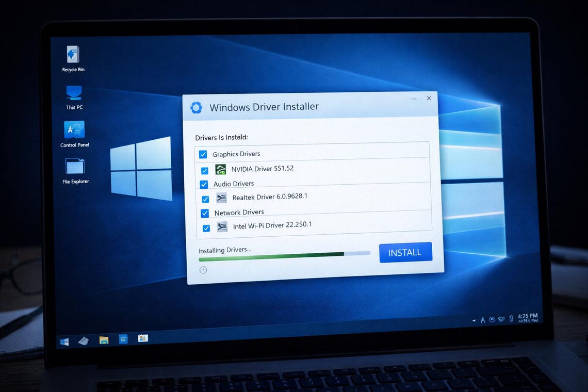Click the clock icon below progress bar
This screenshot has height=392, width=588.
(x=203, y=270)
